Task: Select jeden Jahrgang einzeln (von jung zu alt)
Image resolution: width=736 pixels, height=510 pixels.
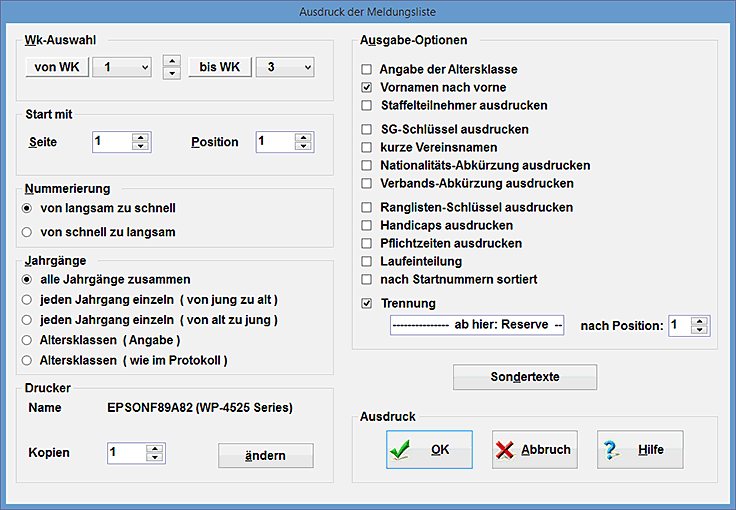Action: click(x=27, y=300)
